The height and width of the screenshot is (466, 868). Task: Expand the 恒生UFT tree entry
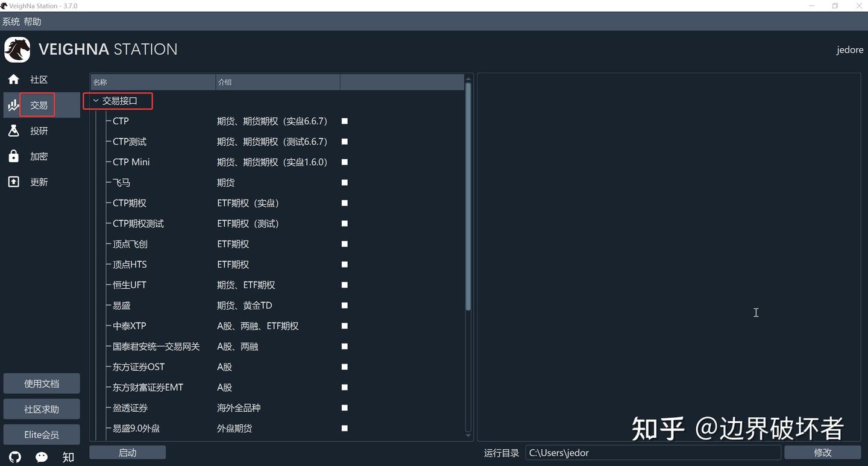[108, 285]
